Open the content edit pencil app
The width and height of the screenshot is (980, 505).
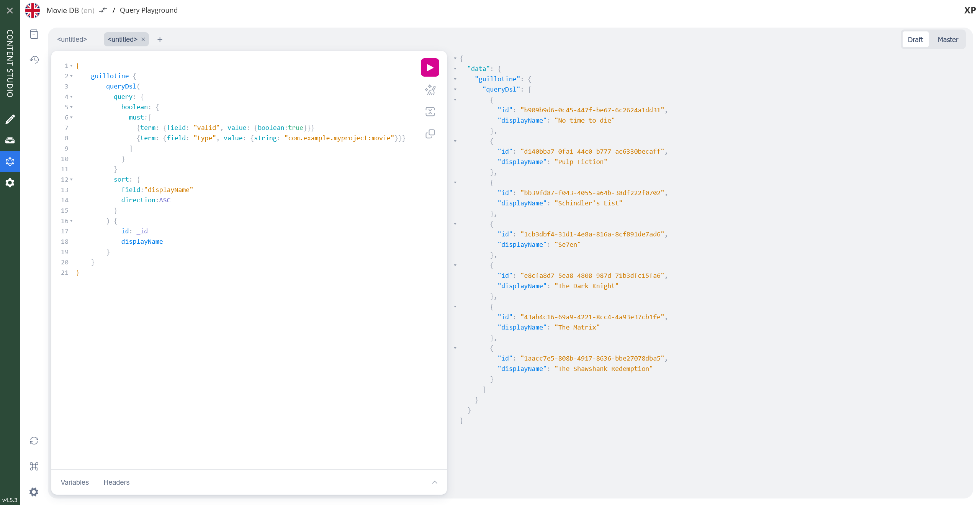pyautogui.click(x=10, y=119)
